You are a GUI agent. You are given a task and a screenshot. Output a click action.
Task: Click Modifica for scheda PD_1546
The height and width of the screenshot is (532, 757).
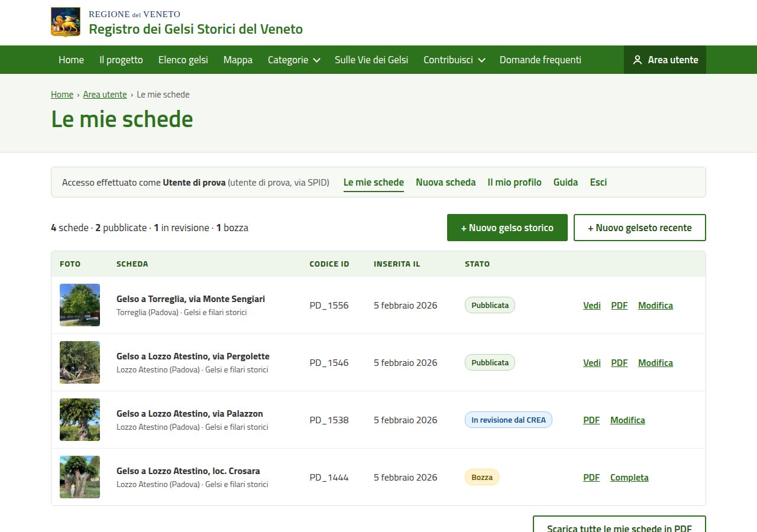click(655, 363)
